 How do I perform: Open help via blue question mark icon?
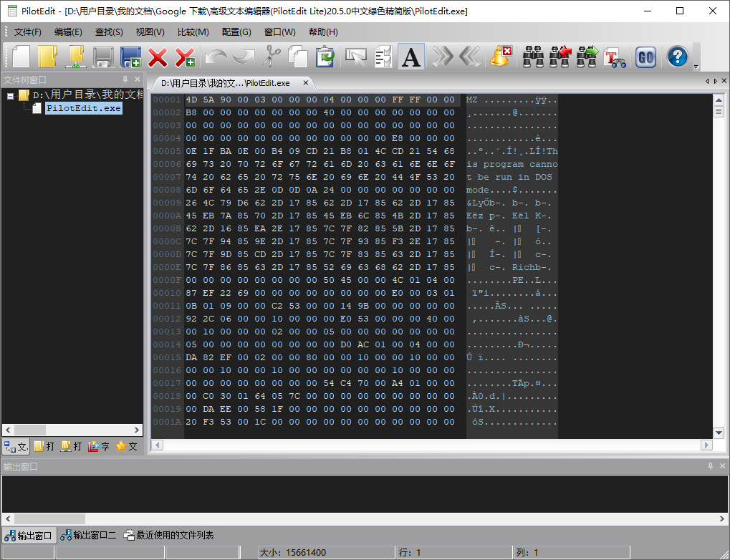[677, 57]
